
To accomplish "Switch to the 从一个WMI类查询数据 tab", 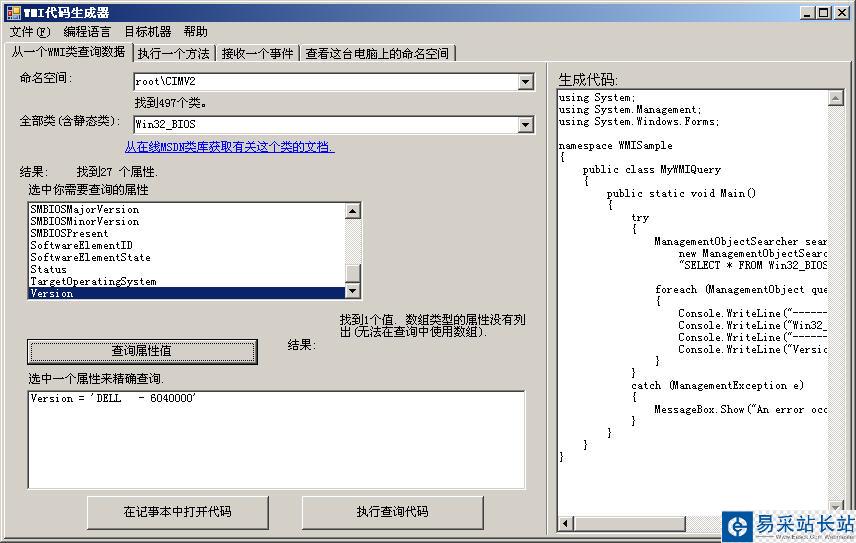I will pyautogui.click(x=68, y=52).
